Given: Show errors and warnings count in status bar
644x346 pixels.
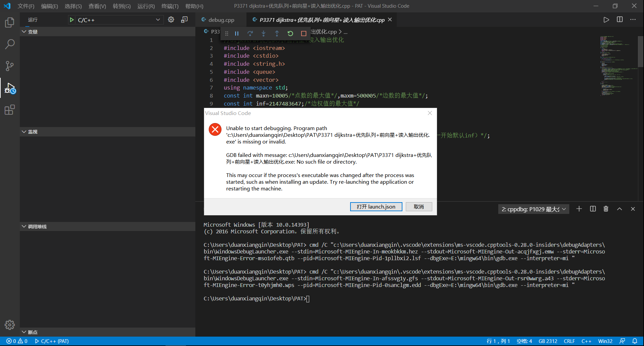Looking at the screenshot, I should pos(17,341).
